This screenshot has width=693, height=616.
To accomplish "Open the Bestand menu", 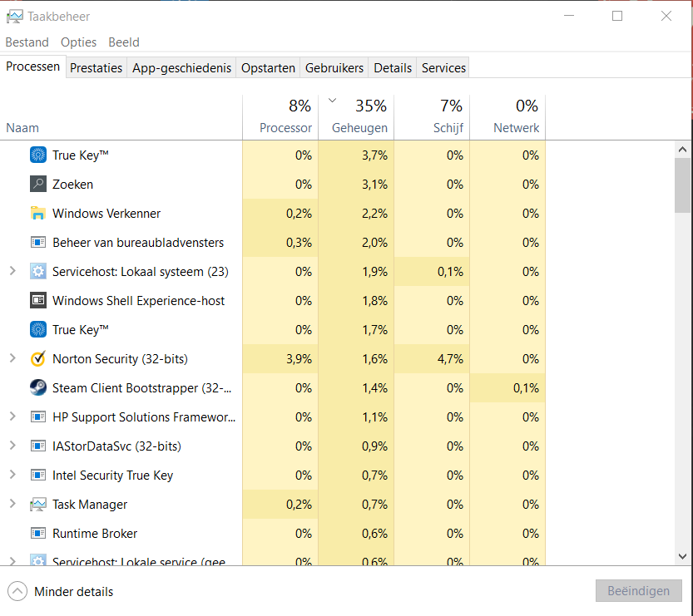I will click(x=27, y=42).
